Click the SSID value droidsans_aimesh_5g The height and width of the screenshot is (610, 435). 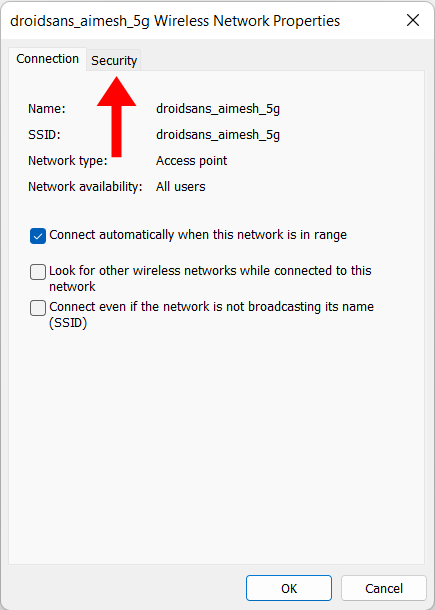[x=218, y=135]
